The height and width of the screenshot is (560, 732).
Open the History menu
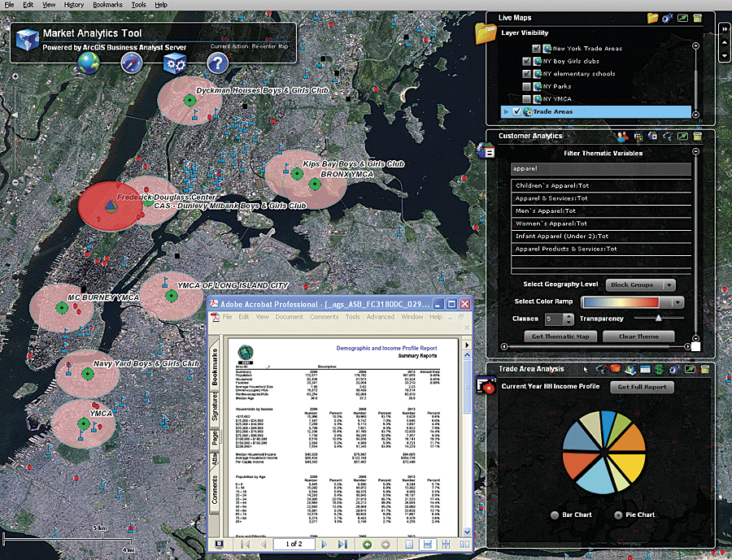(x=74, y=5)
